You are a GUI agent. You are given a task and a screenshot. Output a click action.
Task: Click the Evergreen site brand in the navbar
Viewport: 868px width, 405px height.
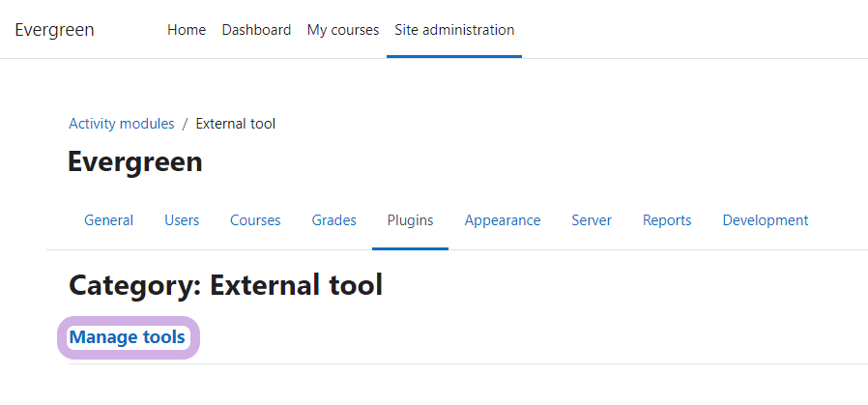click(x=54, y=30)
